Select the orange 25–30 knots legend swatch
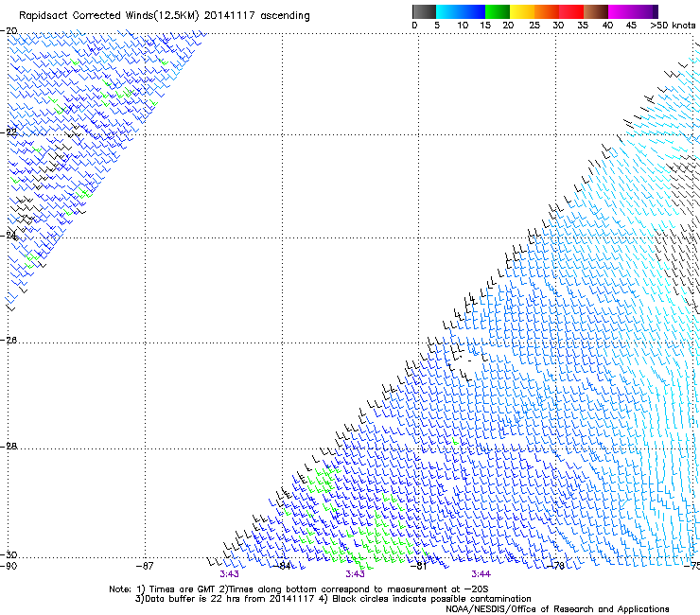The width and height of the screenshot is (700, 615). [x=547, y=11]
